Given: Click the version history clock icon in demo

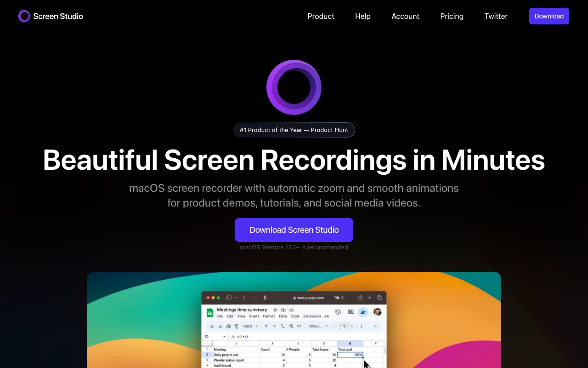Looking at the screenshot, I should point(338,312).
